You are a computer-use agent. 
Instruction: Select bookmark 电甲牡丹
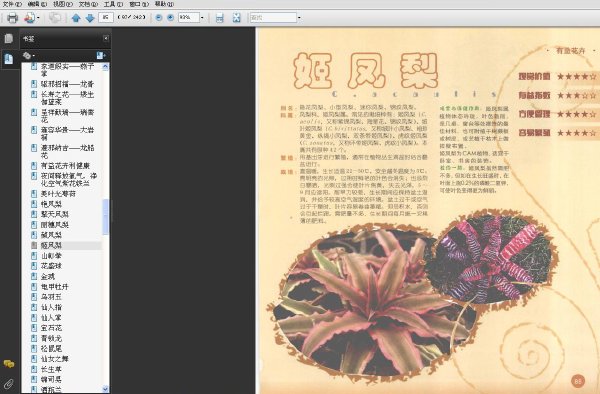click(x=55, y=287)
